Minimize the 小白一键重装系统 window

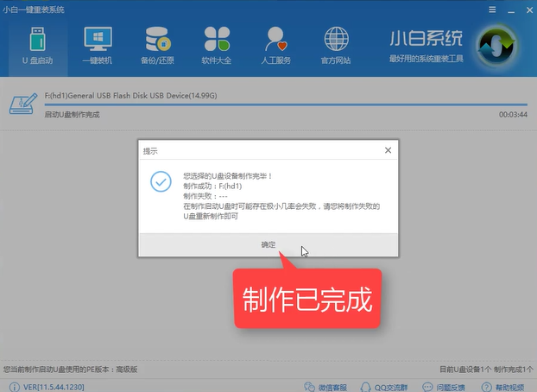(x=511, y=10)
